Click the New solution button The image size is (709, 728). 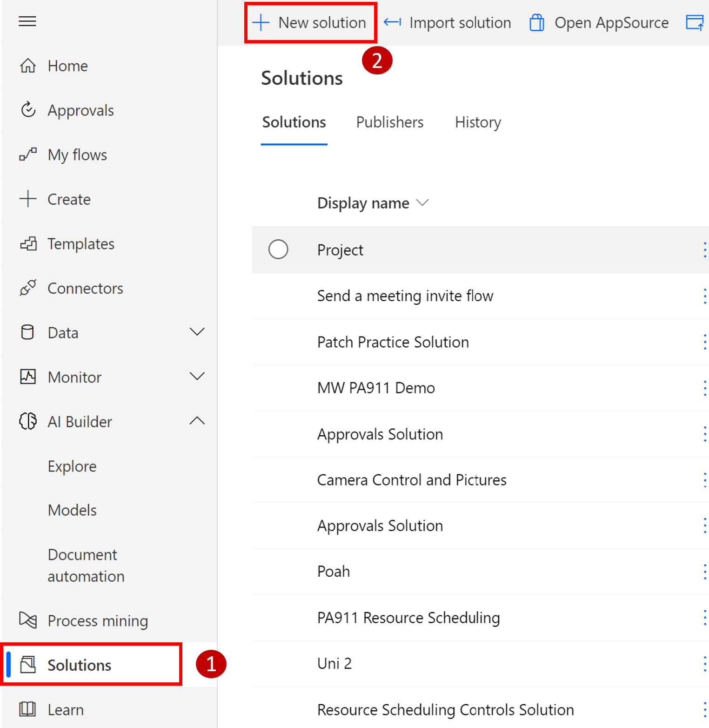pyautogui.click(x=310, y=22)
